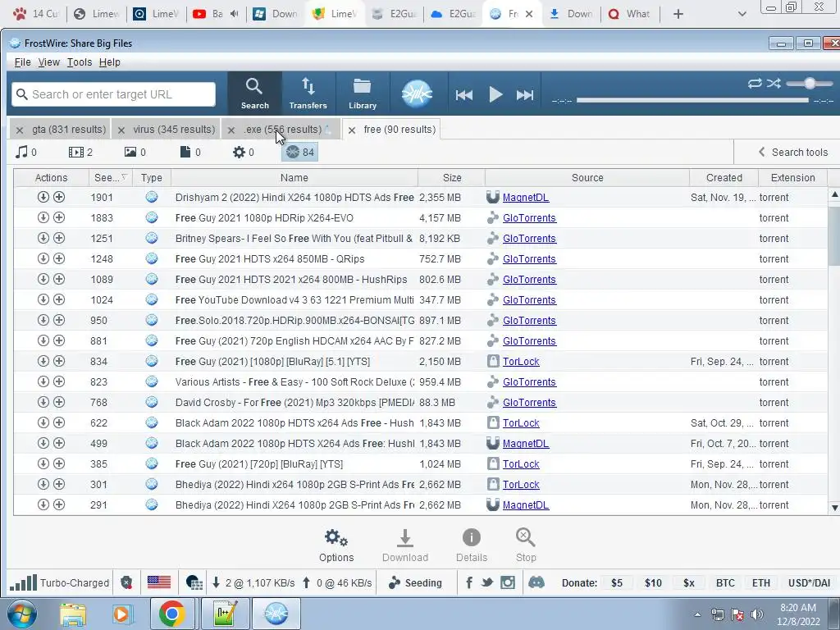840x630 pixels.
Task: Open the Search view in the toolbar
Action: [254, 94]
